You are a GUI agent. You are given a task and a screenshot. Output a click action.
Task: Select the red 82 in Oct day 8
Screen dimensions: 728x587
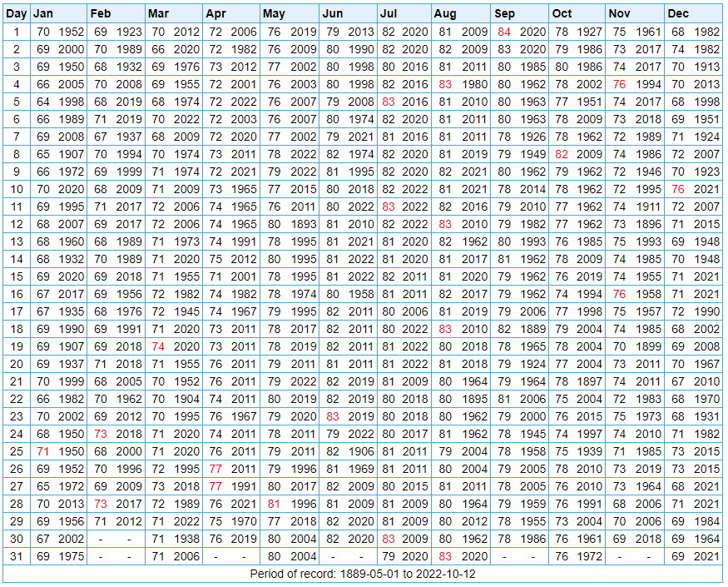[562, 154]
